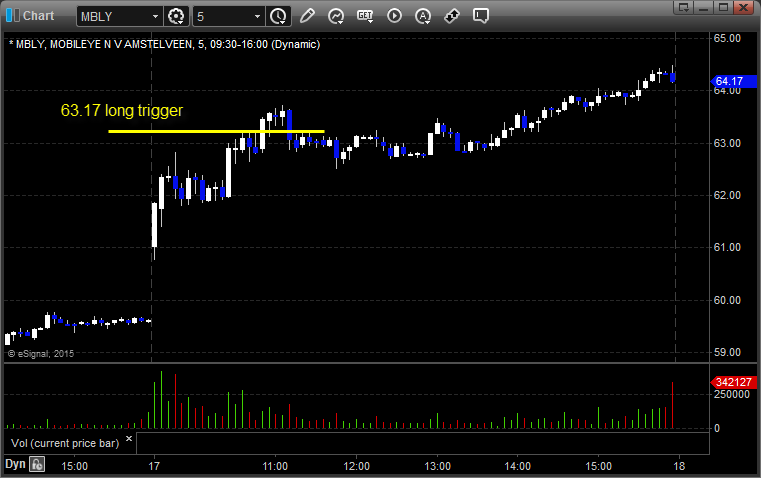Click the 342127 volume value marker

[x=733, y=382]
